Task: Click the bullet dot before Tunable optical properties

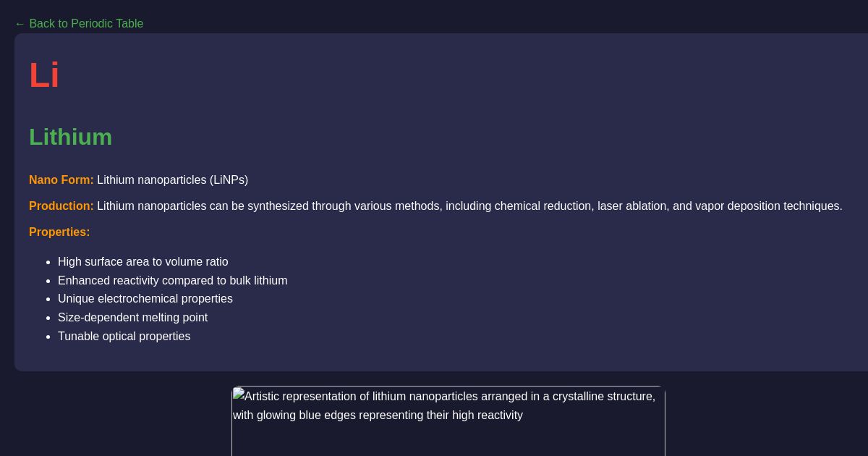Action: click(x=48, y=337)
